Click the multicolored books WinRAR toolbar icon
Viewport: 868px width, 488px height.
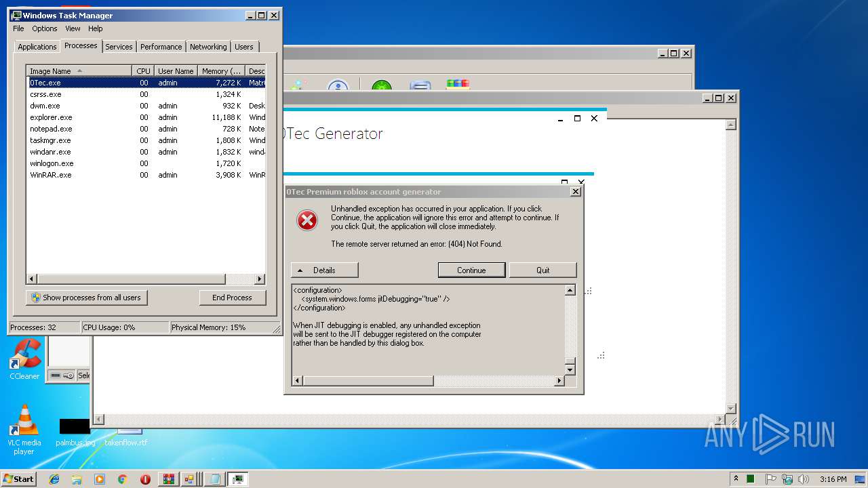(x=458, y=85)
